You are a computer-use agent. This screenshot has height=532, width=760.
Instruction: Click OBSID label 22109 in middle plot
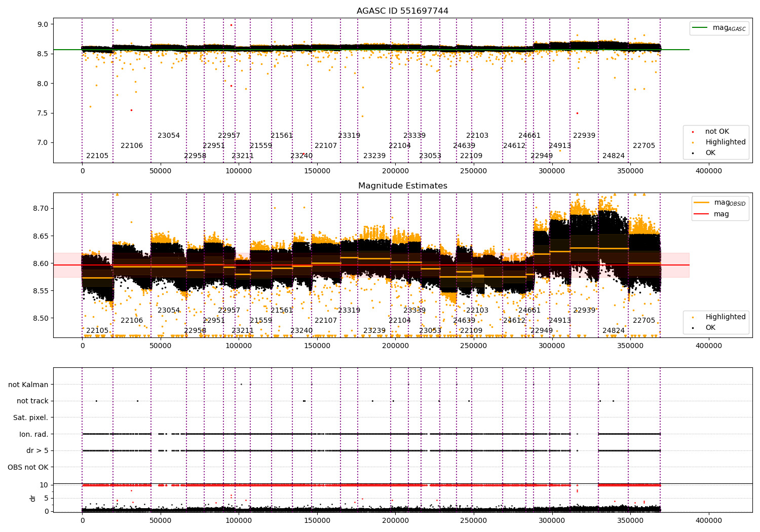point(471,331)
